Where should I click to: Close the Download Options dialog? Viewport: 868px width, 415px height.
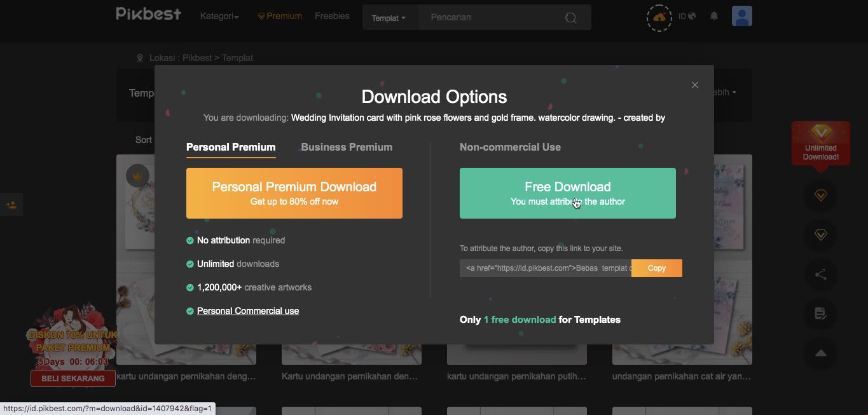click(695, 85)
